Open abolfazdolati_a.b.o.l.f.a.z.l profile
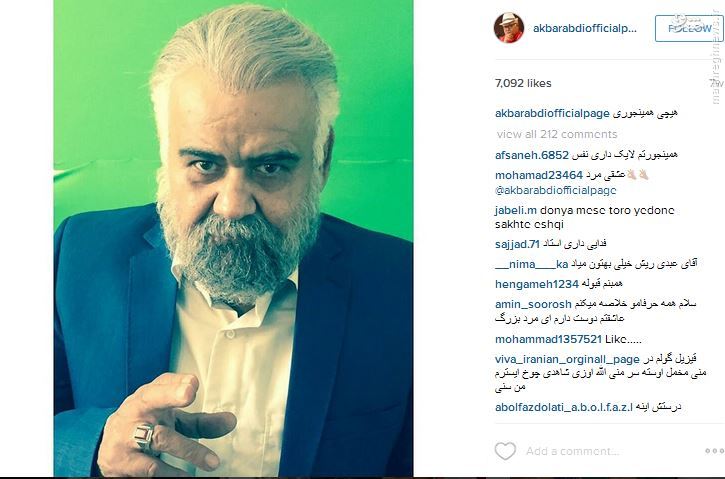Image resolution: width=725 pixels, height=479 pixels. pyautogui.click(x=564, y=407)
